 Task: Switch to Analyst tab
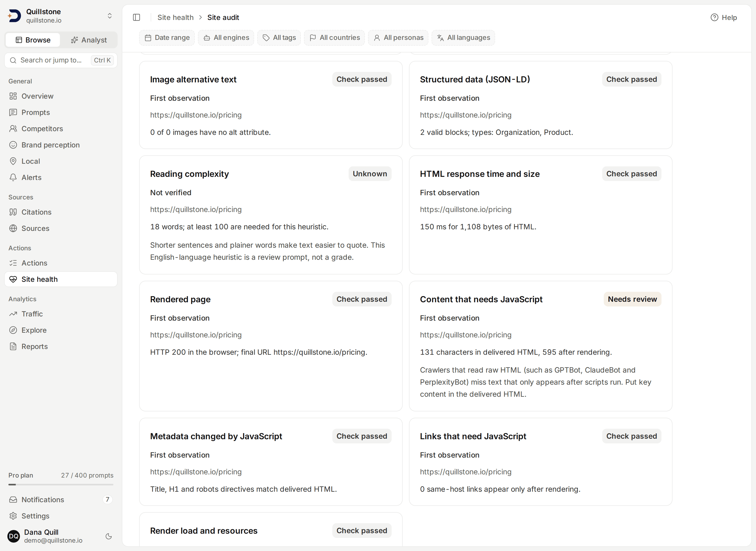[x=89, y=40]
